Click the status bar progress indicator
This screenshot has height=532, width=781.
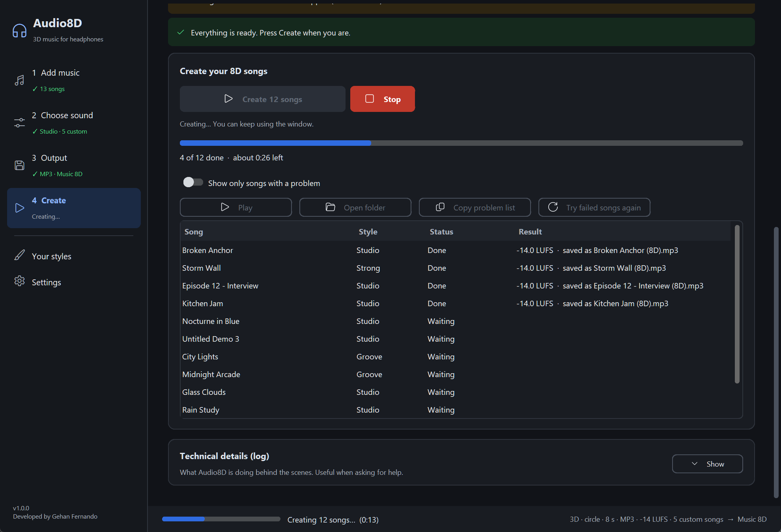pos(221,519)
